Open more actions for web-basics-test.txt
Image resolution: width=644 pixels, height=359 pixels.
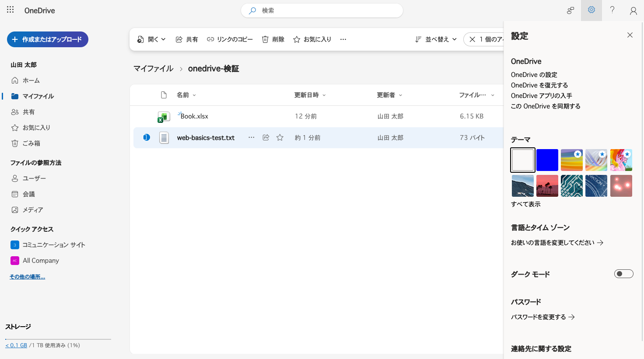[252, 137]
